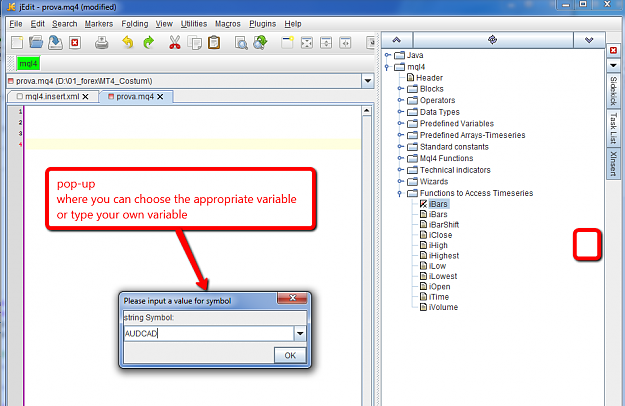
Task: Print the current buffer
Action: [102, 42]
